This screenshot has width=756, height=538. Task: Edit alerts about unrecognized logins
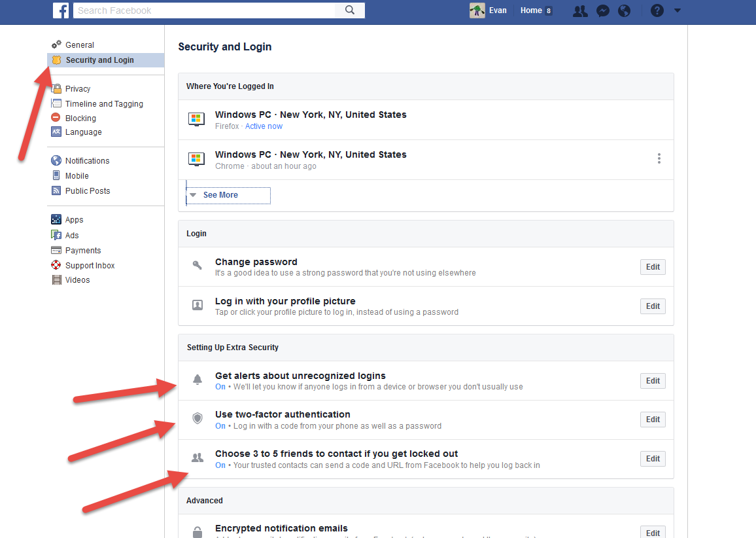[653, 381]
